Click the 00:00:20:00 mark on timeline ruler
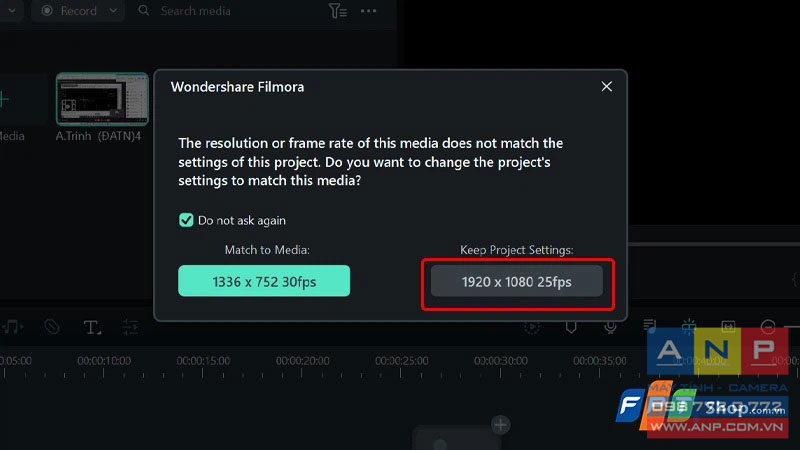This screenshot has height=450, width=800. 302,361
